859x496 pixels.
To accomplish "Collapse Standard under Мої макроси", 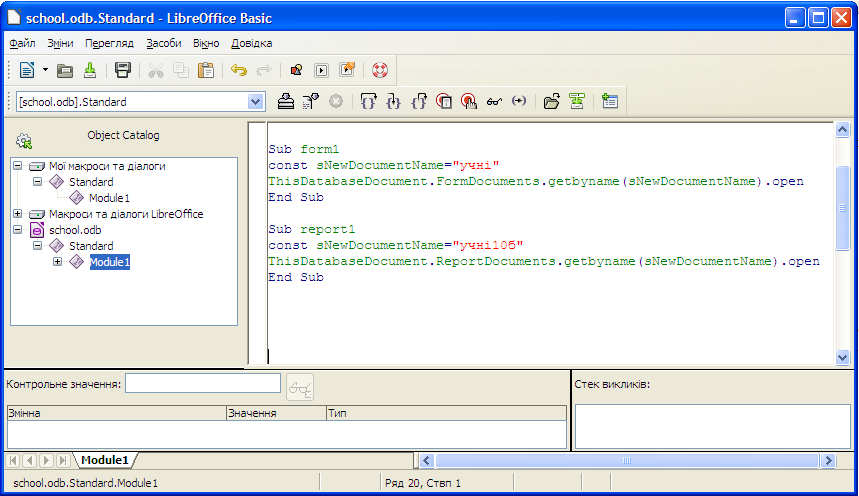I will point(37,181).
